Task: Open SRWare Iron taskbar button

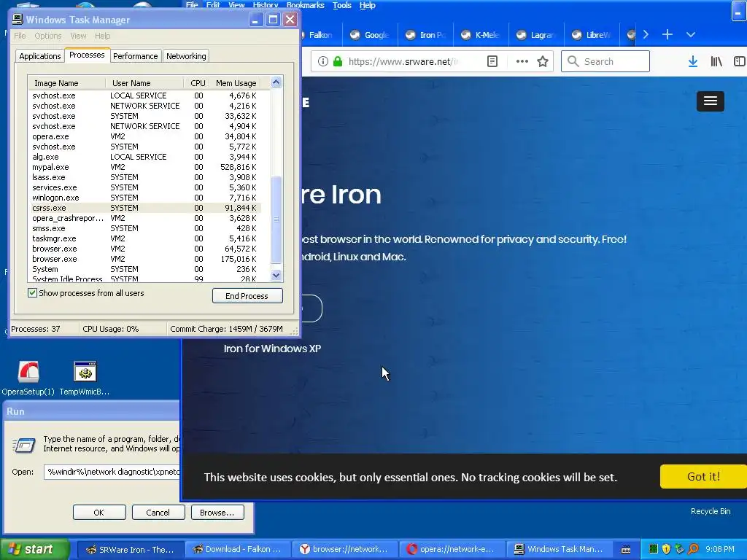Action: pos(130,550)
